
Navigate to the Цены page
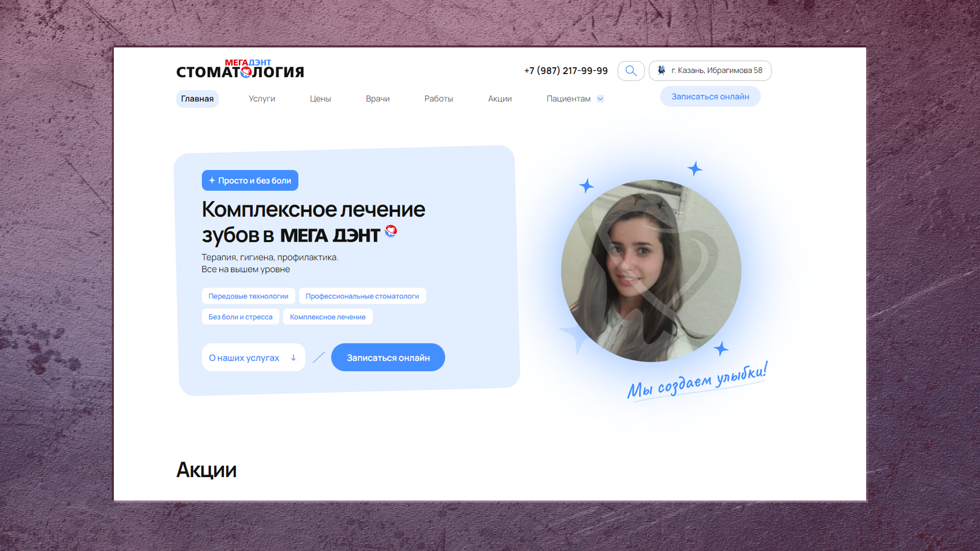pos(320,99)
